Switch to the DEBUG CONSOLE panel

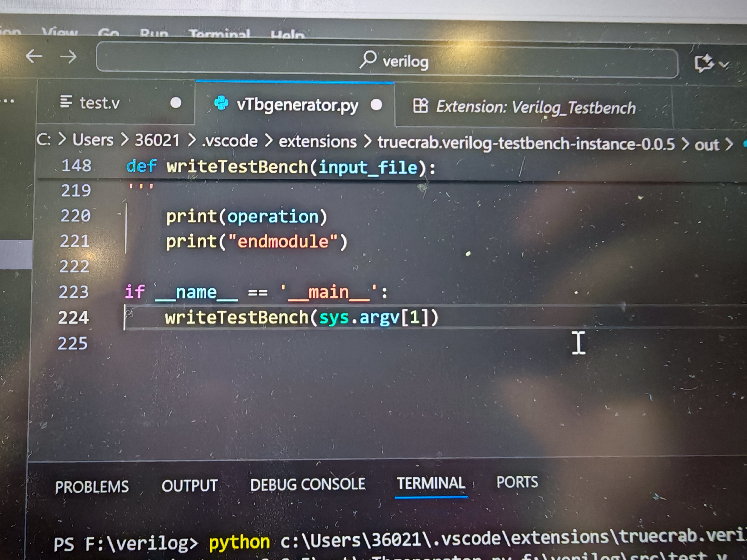[x=307, y=484]
